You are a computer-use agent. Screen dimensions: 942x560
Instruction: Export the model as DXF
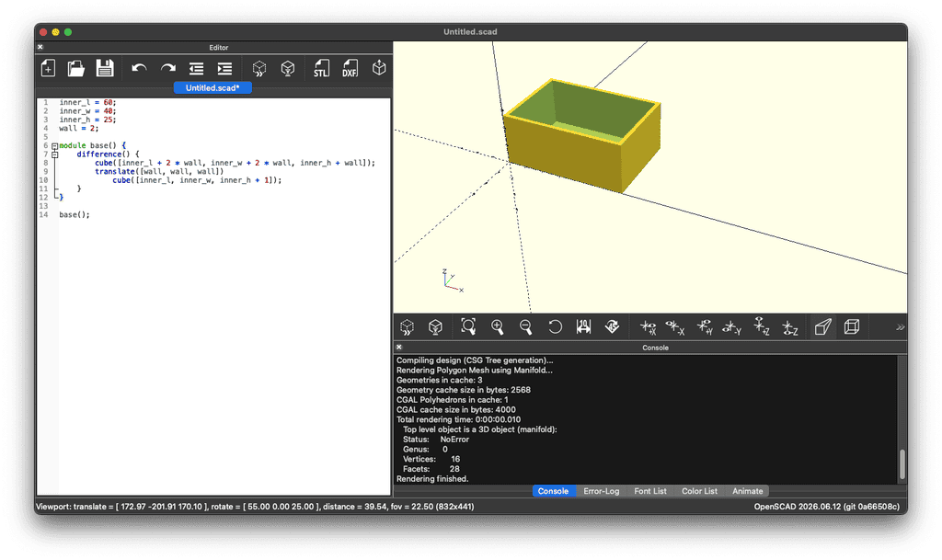(x=350, y=68)
